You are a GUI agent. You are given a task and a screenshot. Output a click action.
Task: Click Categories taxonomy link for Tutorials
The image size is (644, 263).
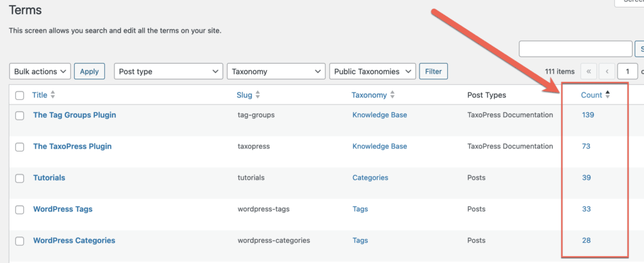pos(370,177)
